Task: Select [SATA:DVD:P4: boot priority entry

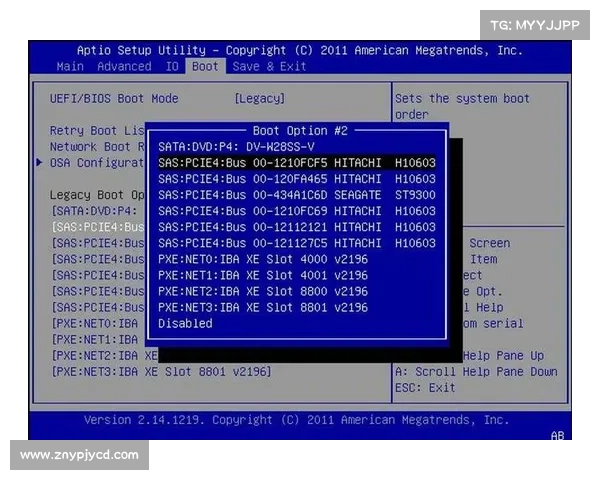Action: [x=95, y=211]
